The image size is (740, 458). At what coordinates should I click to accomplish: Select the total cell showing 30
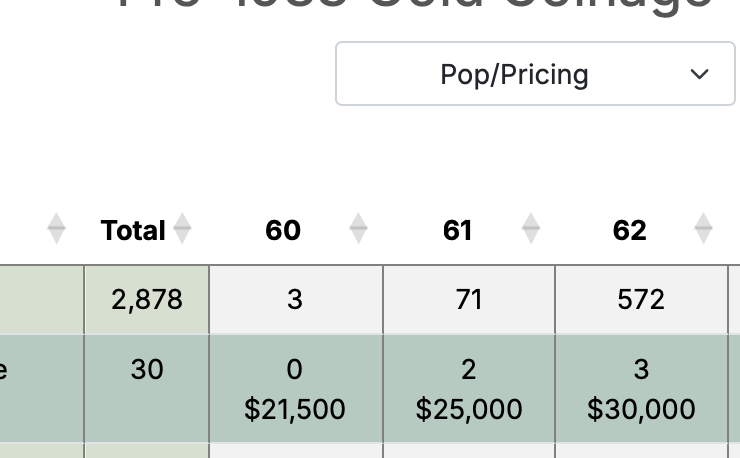[x=147, y=389]
